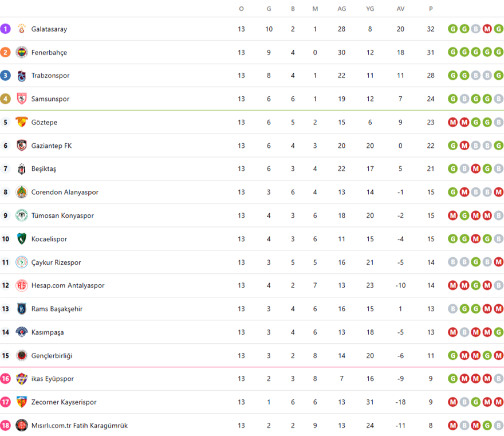Select Mısırlı.com.tr Fatih Karagümrük name
Viewport: 504px width, 436px height.
79,426
